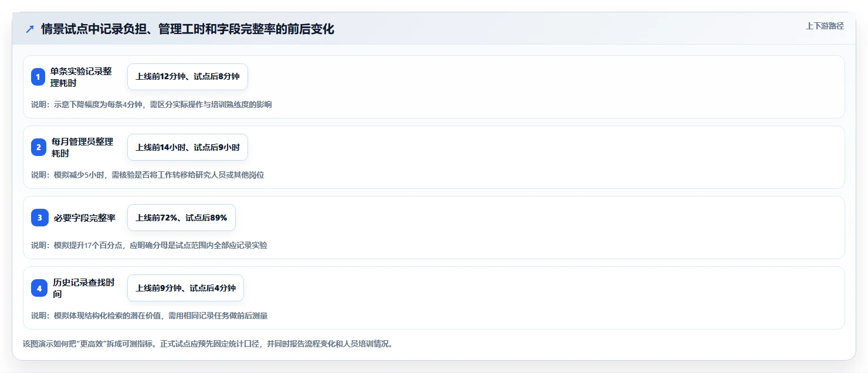
Task: Click the label 单条实验记录整理耗时
Action: tap(81, 77)
